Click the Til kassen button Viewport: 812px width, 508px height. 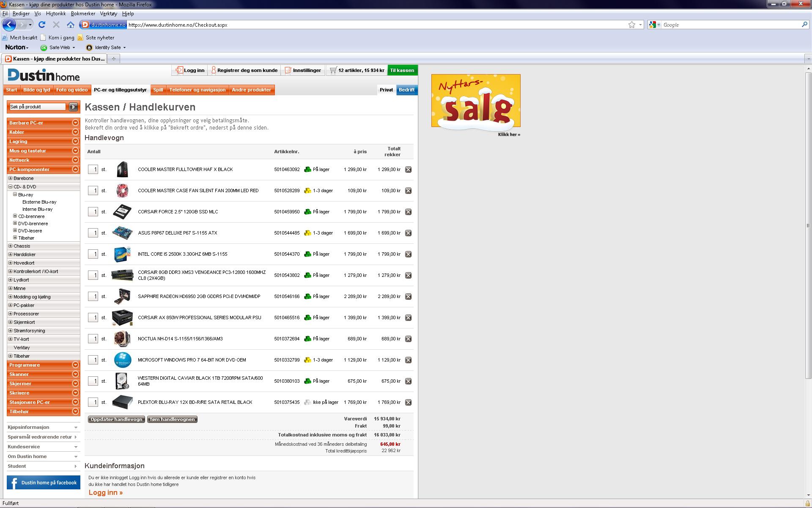click(x=402, y=70)
